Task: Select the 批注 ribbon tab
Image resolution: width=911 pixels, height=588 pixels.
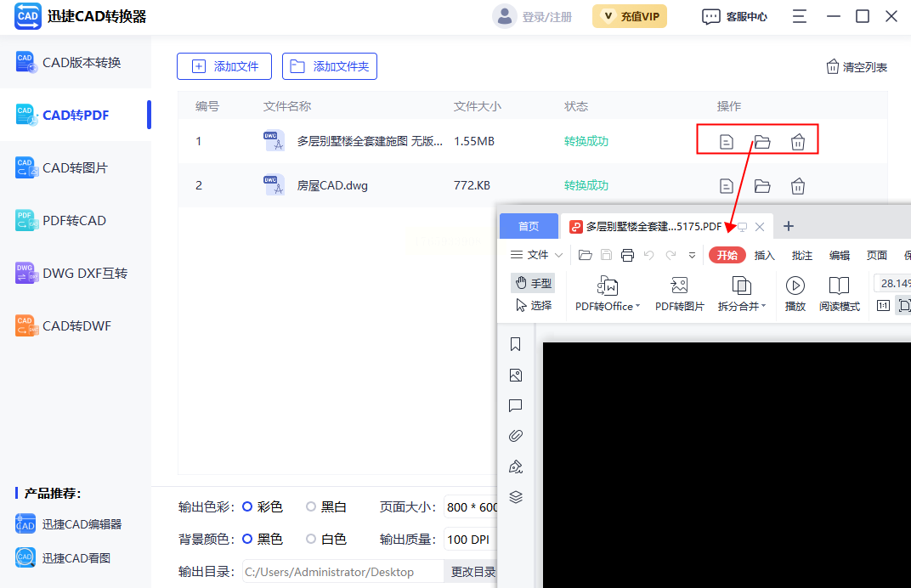Action: click(x=801, y=255)
